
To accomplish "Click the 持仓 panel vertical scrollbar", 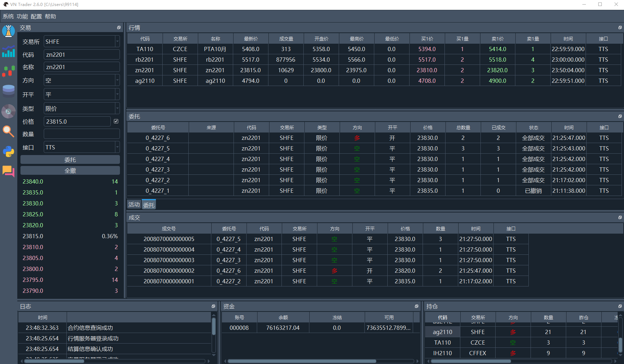I will coord(620,344).
